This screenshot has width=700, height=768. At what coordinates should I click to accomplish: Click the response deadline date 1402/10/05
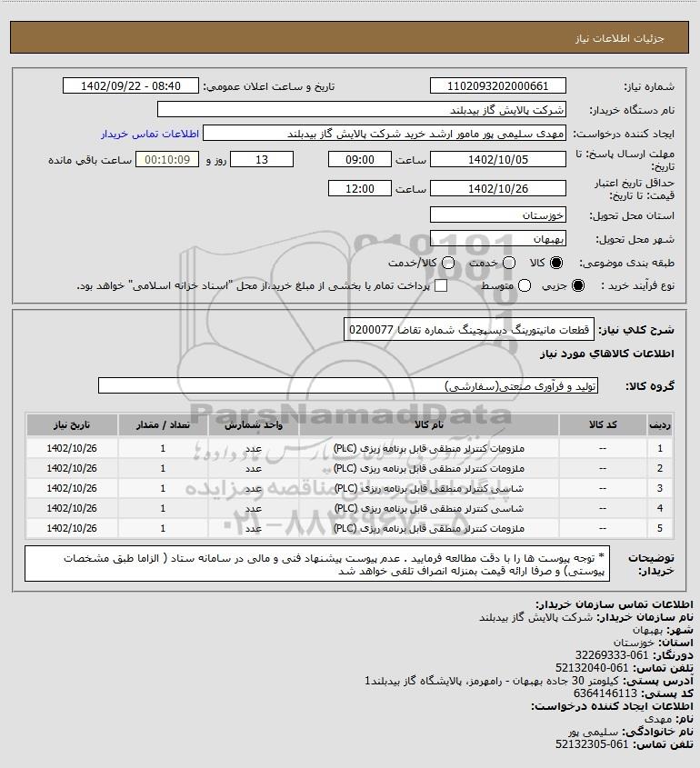[x=497, y=160]
